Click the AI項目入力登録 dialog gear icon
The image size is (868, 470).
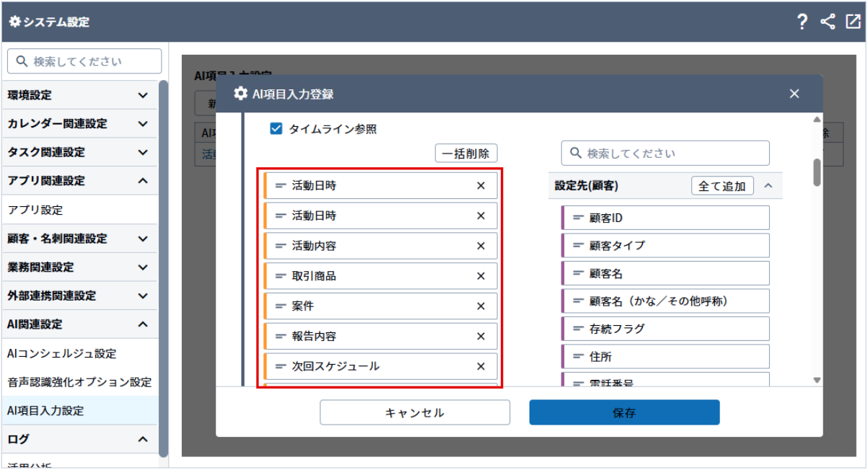coord(240,94)
